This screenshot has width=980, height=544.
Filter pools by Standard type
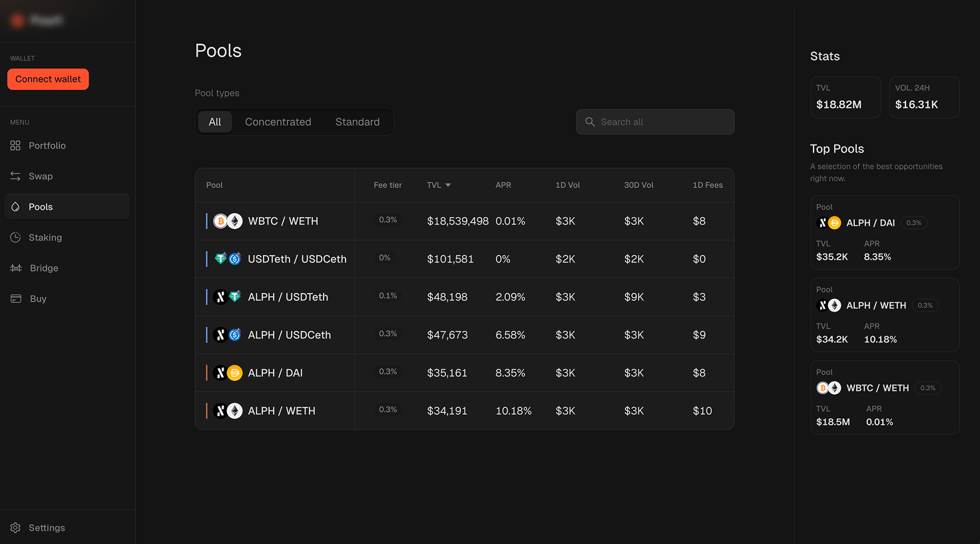click(x=358, y=122)
